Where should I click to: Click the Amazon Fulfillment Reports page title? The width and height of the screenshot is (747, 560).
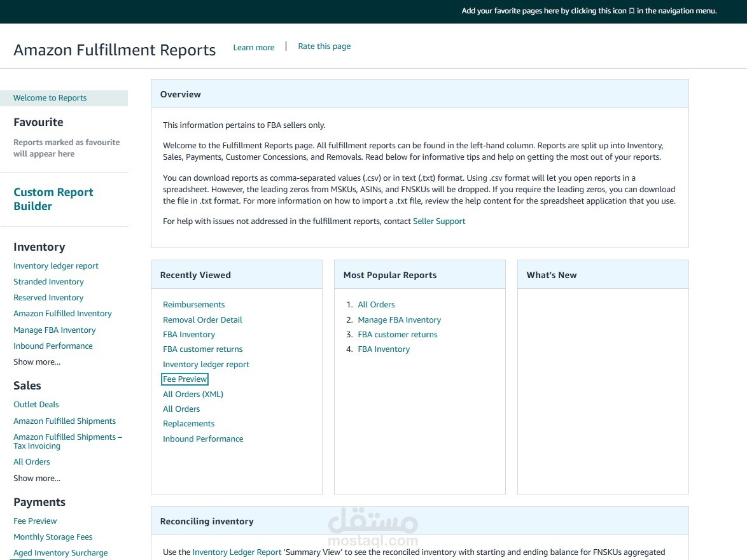115,50
